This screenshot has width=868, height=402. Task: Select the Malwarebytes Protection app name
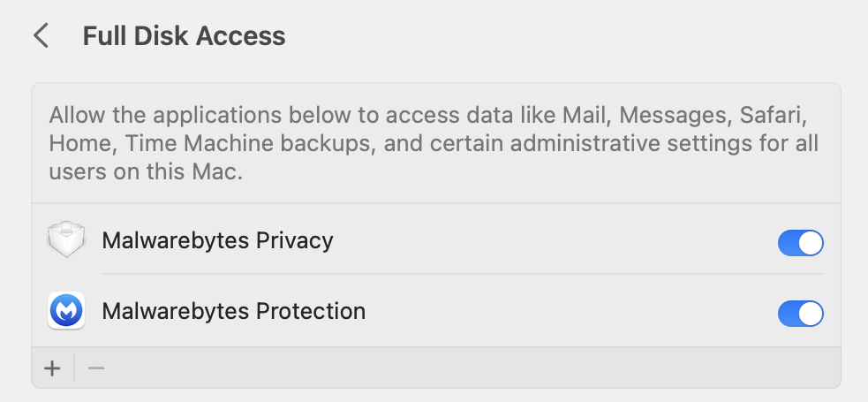(x=233, y=311)
